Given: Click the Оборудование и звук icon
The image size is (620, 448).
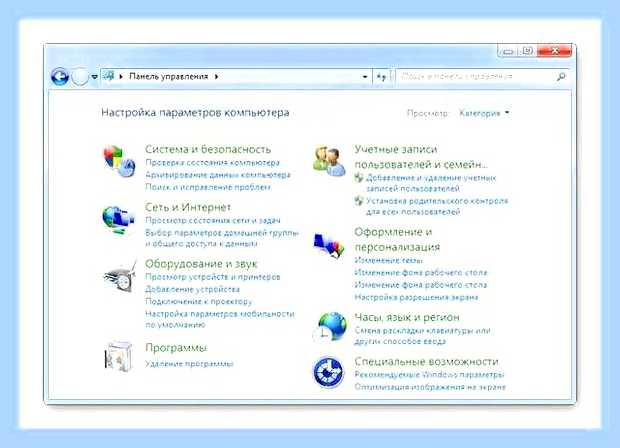Looking at the screenshot, I should [119, 276].
